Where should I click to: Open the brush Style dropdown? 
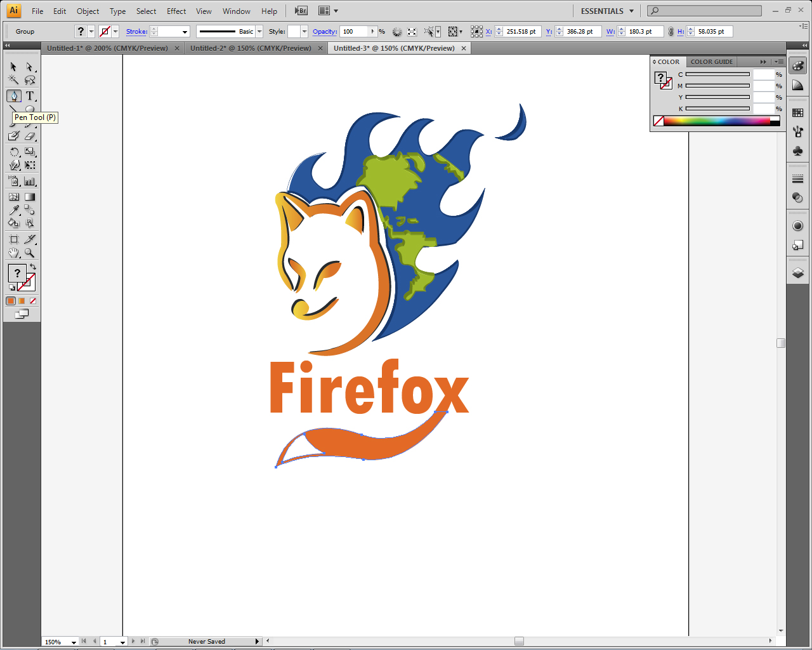point(303,31)
